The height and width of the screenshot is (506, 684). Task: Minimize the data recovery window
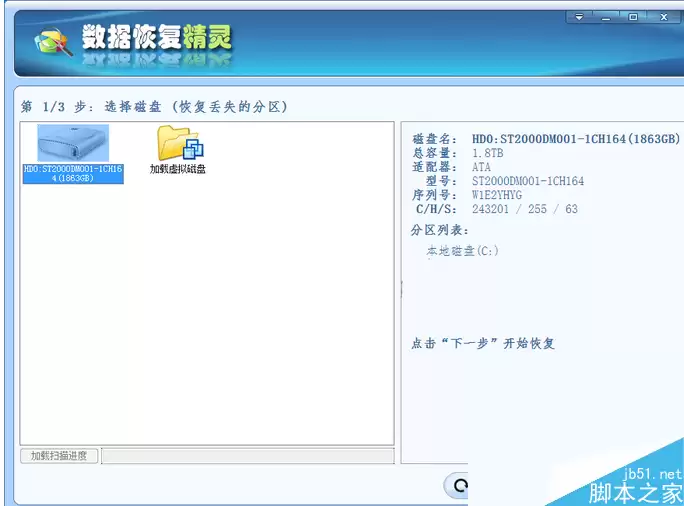pos(606,17)
